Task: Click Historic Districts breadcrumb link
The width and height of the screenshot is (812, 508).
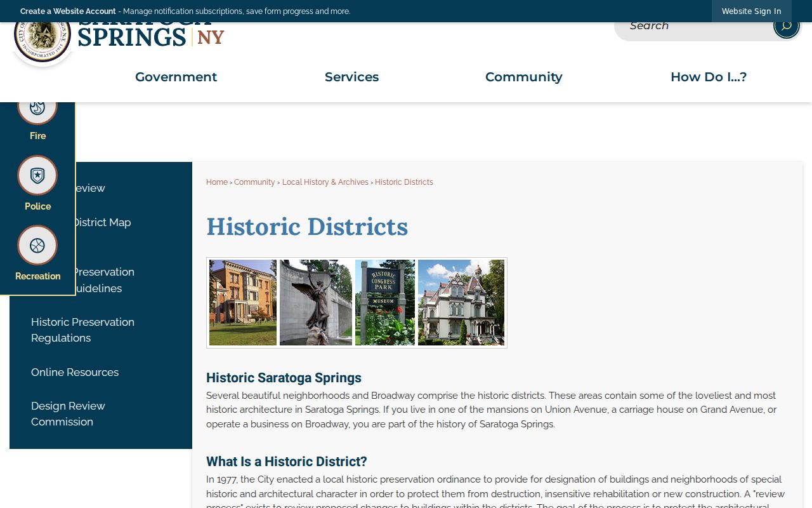Action: pos(403,182)
